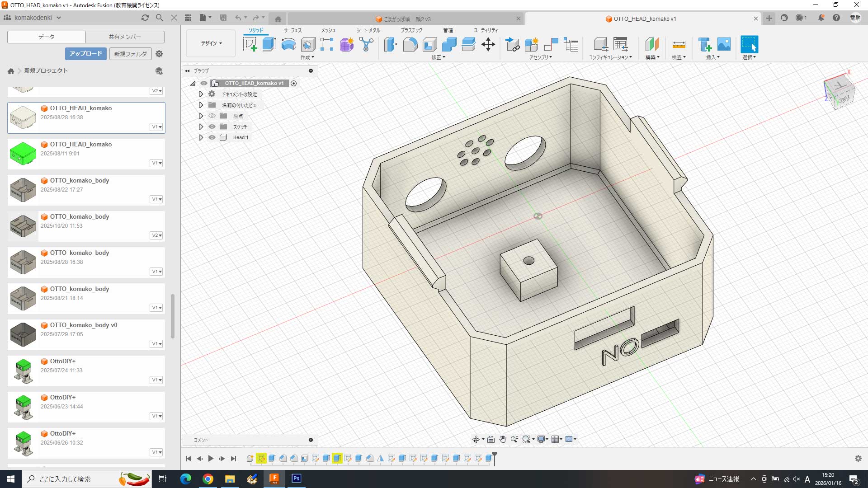Click the アップロード button
This screenshot has height=488, width=868.
85,54
